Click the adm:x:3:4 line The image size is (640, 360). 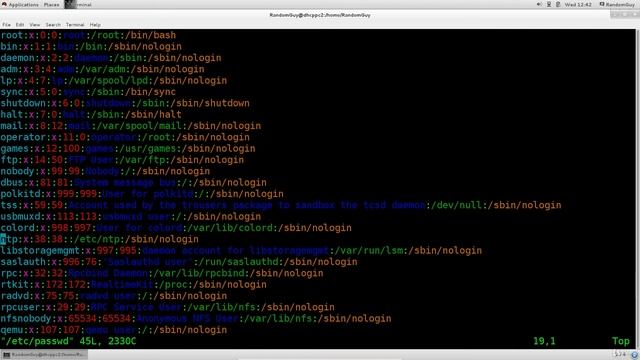coord(102,69)
